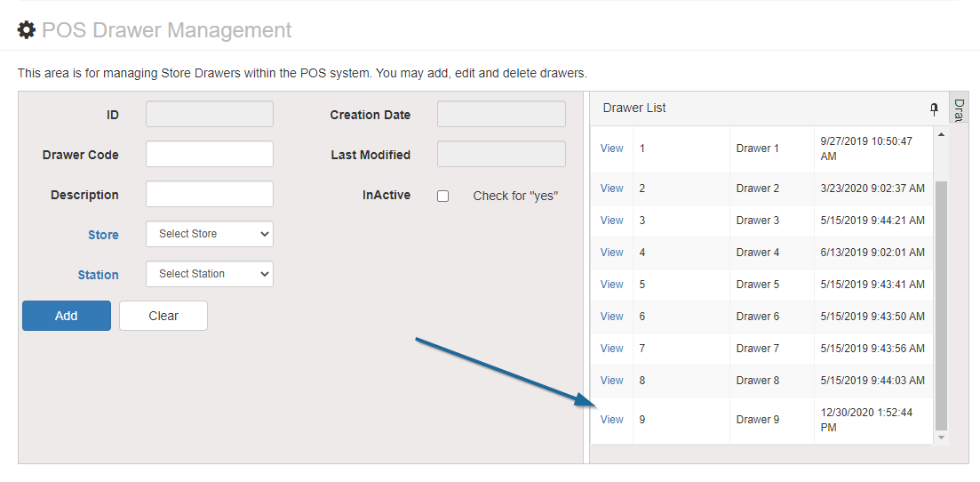Click the date 5/15/2019 9:44:21 AM
Image resolution: width=980 pixels, height=482 pixels.
tap(872, 221)
